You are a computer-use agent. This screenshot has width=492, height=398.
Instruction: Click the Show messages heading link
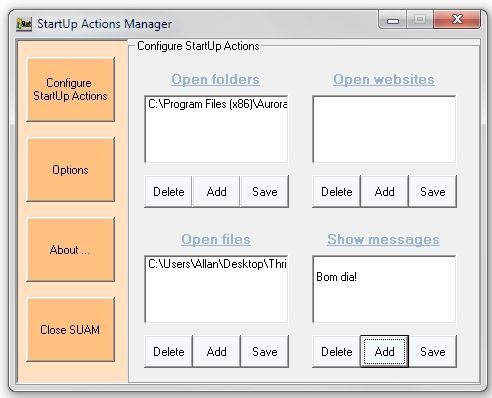pyautogui.click(x=383, y=240)
